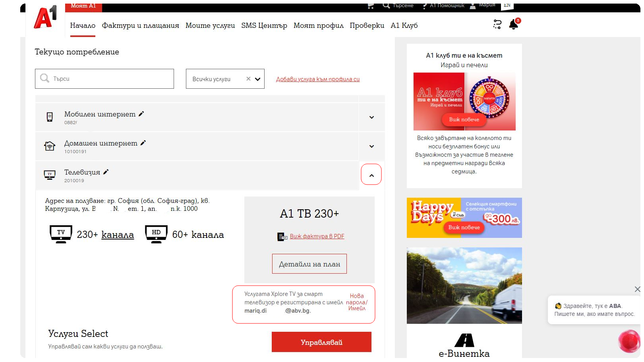Click into the Търси input field
644x362 pixels.
[x=104, y=79]
